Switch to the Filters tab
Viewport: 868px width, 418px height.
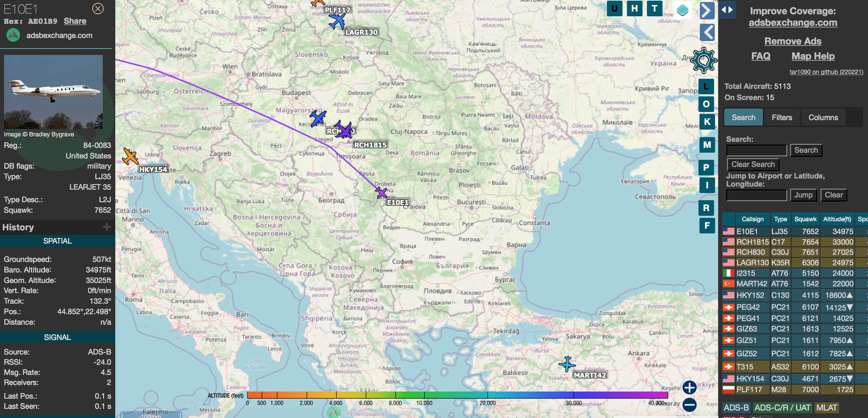click(x=782, y=117)
